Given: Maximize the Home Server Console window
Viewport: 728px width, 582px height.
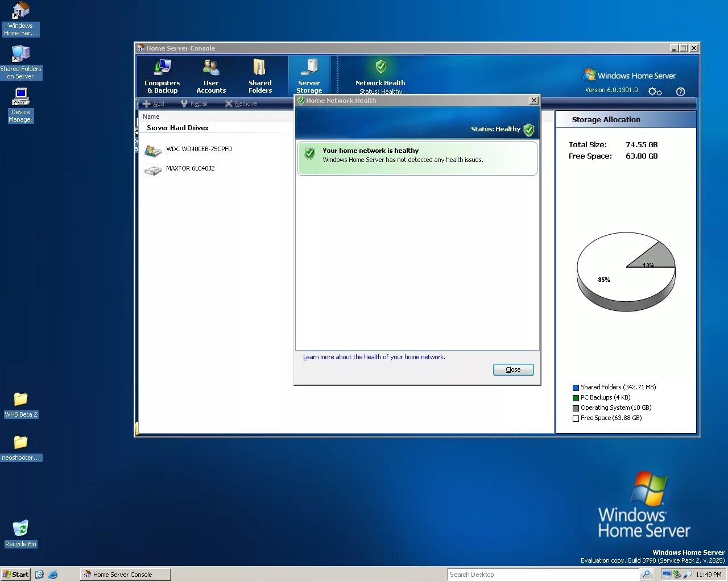Looking at the screenshot, I should (684, 48).
